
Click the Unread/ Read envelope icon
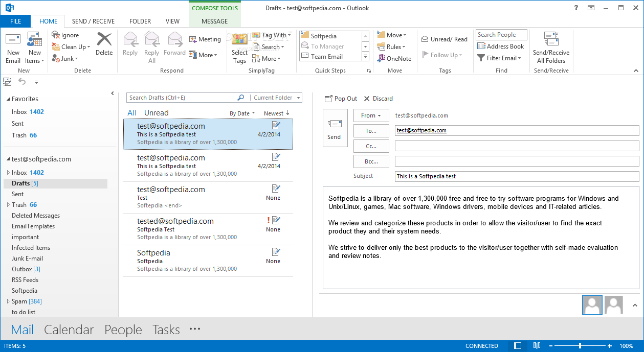425,39
